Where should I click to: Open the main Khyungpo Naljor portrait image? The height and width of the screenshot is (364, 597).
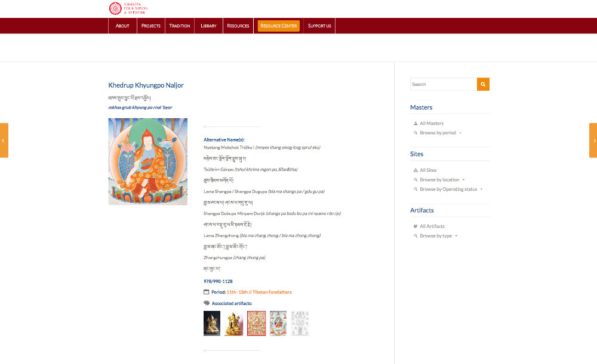147,162
